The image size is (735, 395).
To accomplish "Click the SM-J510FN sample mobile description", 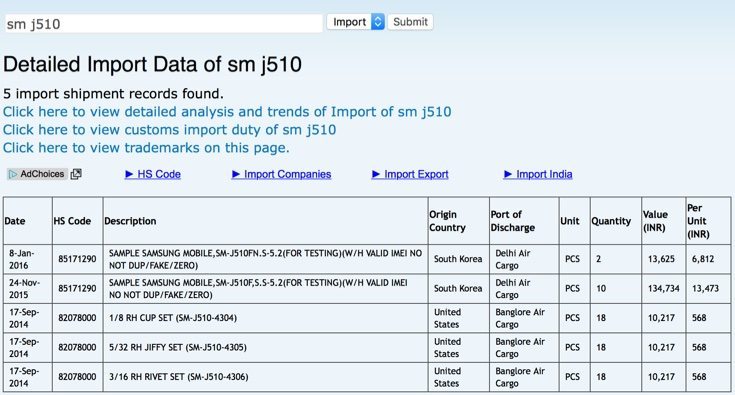I will coord(265,259).
